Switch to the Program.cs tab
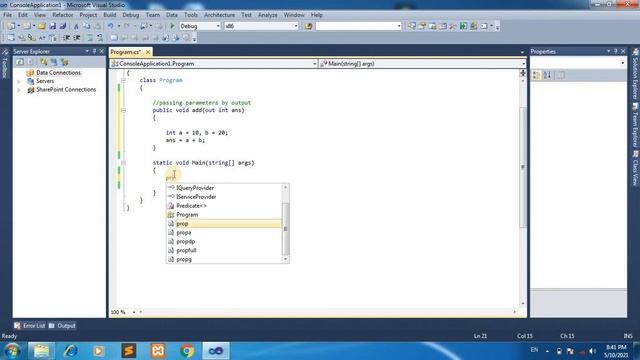This screenshot has height=360, width=640. click(x=125, y=52)
